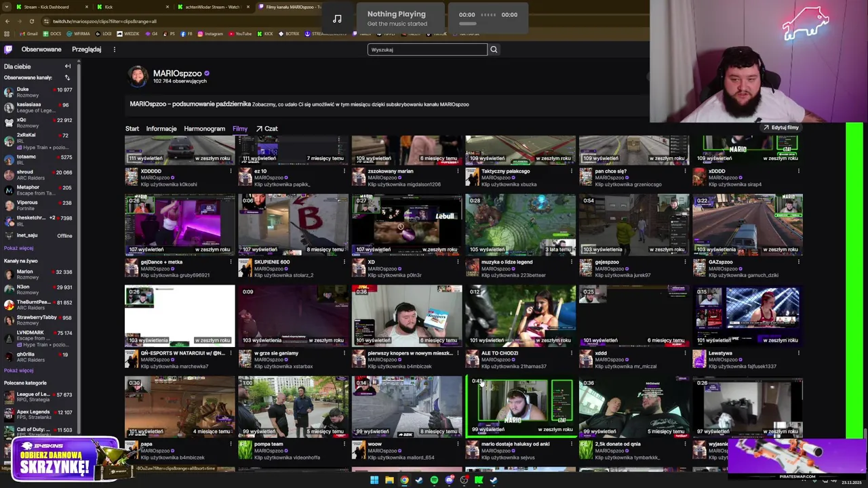The height and width of the screenshot is (488, 868).
Task: Click the music note media icon
Action: point(337,18)
